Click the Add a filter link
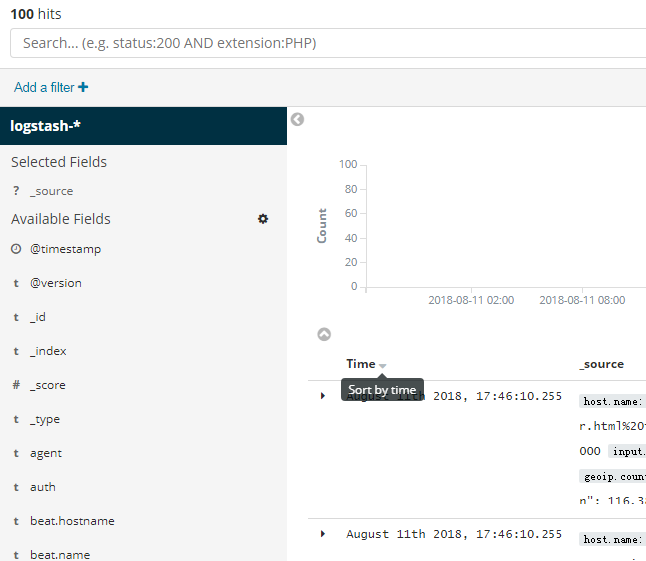 click(51, 87)
